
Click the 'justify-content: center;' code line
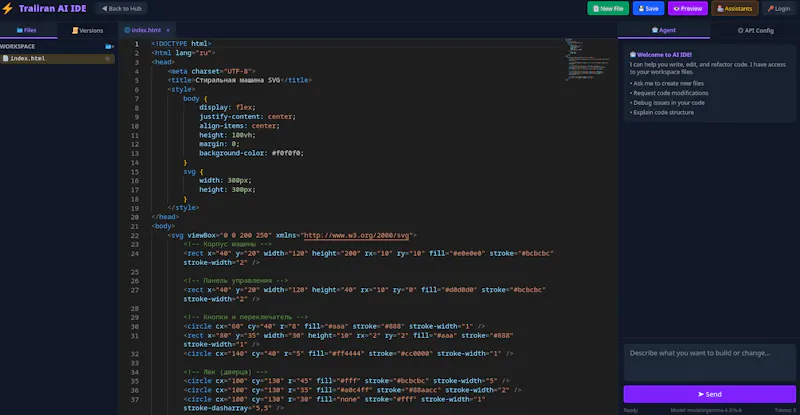coord(247,117)
